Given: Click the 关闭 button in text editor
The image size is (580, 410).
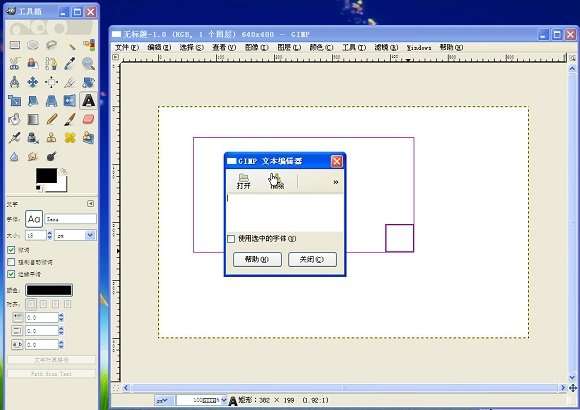Looking at the screenshot, I should (312, 259).
